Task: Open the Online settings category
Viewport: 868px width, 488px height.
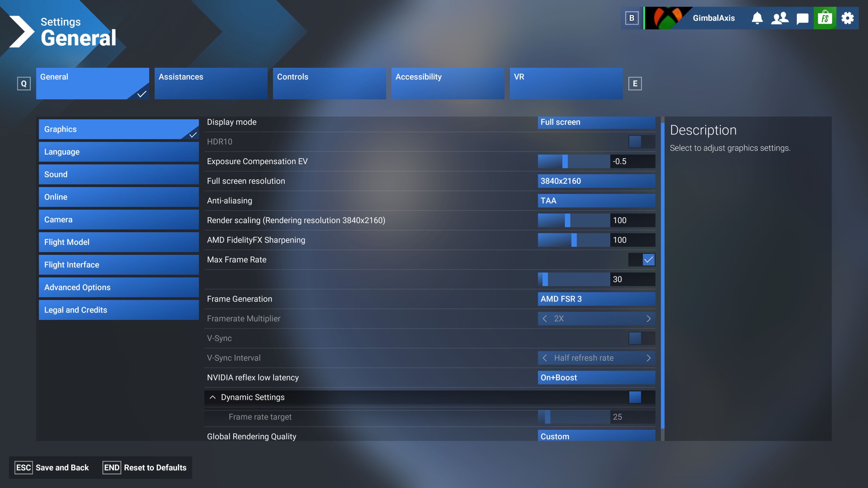Action: 119,197
